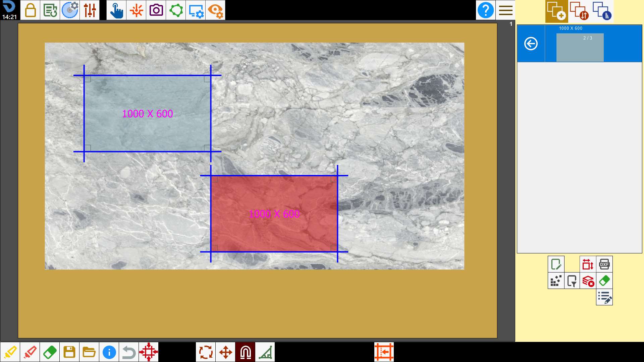644x362 pixels.
Task: Click the green eraser icon in right panel
Action: (604, 281)
